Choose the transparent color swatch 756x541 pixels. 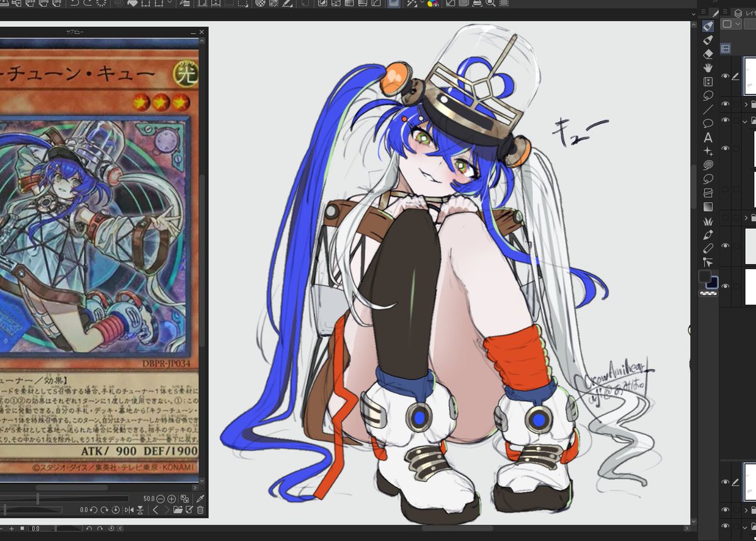click(x=708, y=295)
